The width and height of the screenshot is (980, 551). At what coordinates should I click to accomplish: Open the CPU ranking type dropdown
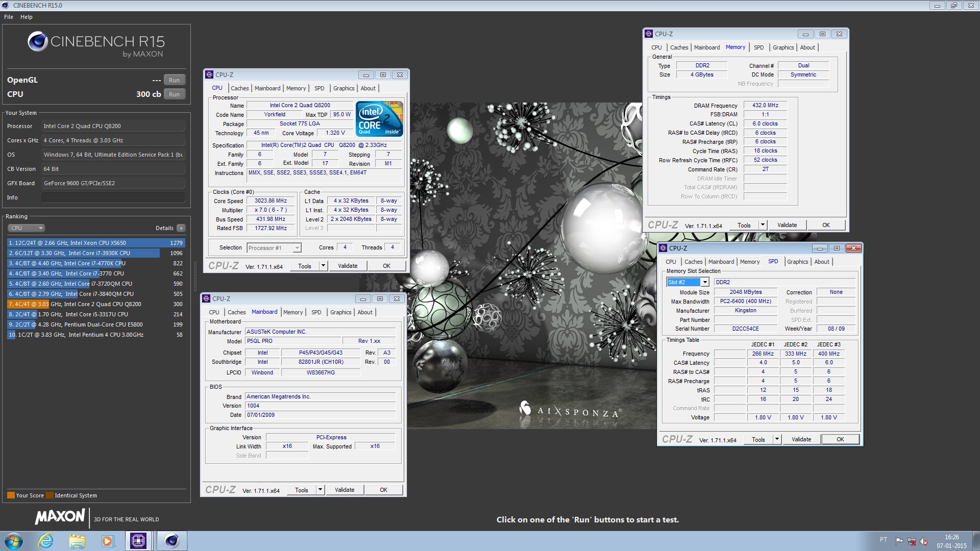click(x=26, y=228)
